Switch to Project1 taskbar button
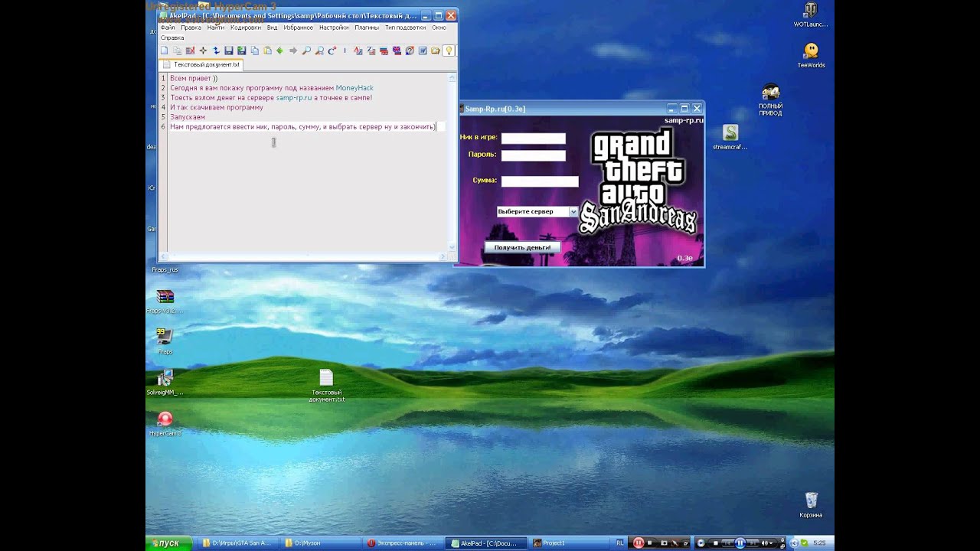This screenshot has height=551, width=980. pyautogui.click(x=567, y=543)
